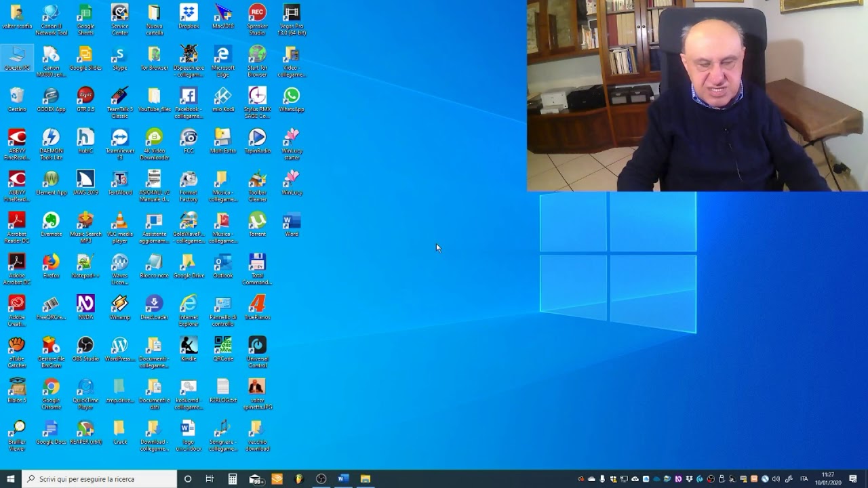This screenshot has height=488, width=868.
Task: Open the Acrobat Reader DC shortcut
Action: [x=17, y=227]
